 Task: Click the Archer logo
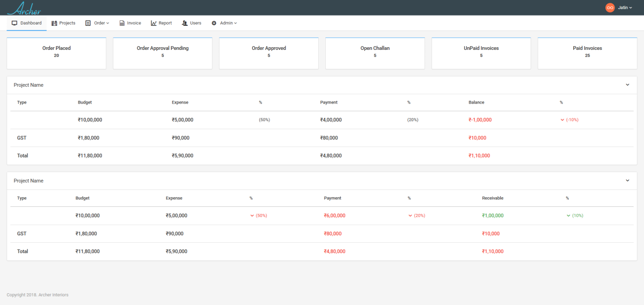(x=24, y=8)
